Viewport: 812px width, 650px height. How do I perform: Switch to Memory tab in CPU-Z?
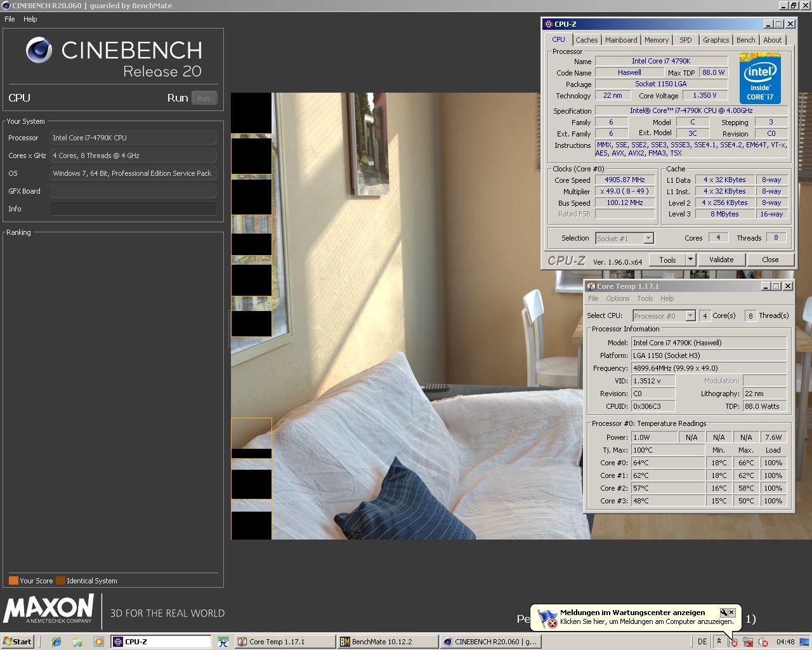point(657,40)
